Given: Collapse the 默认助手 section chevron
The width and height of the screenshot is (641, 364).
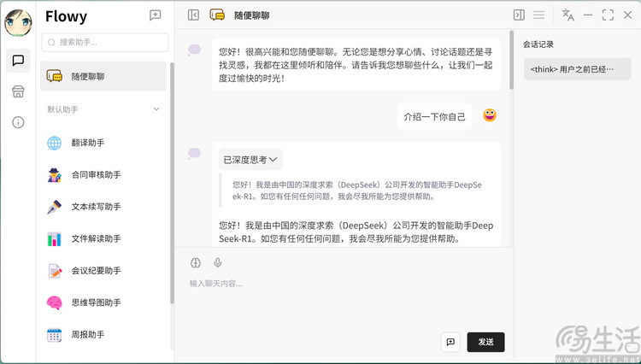Looking at the screenshot, I should 156,109.
